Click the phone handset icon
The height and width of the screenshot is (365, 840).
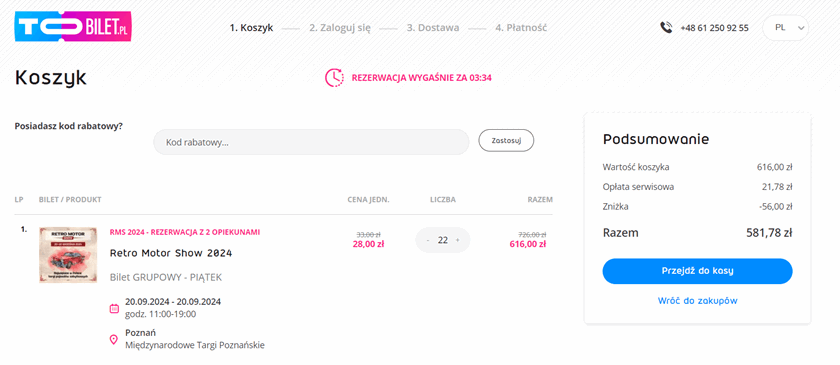click(666, 28)
